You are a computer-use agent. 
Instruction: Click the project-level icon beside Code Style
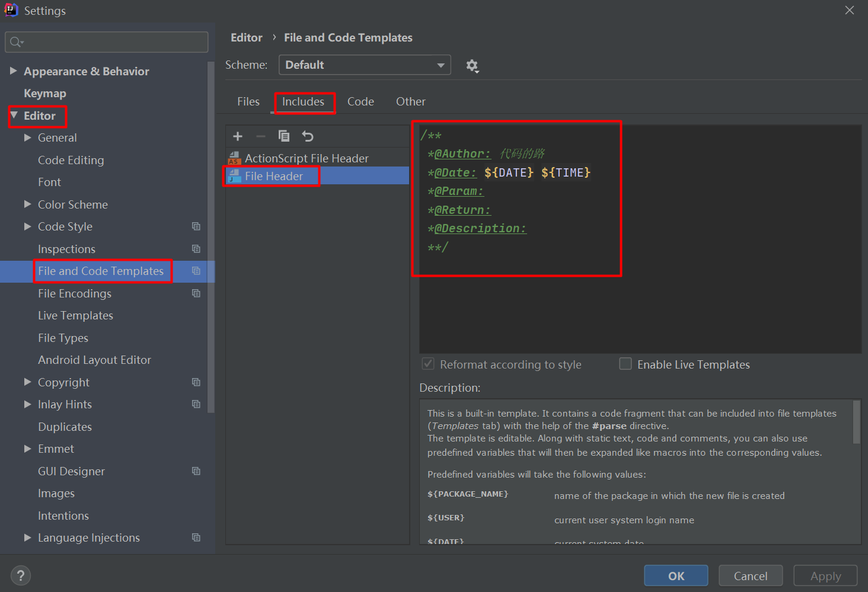tap(196, 226)
